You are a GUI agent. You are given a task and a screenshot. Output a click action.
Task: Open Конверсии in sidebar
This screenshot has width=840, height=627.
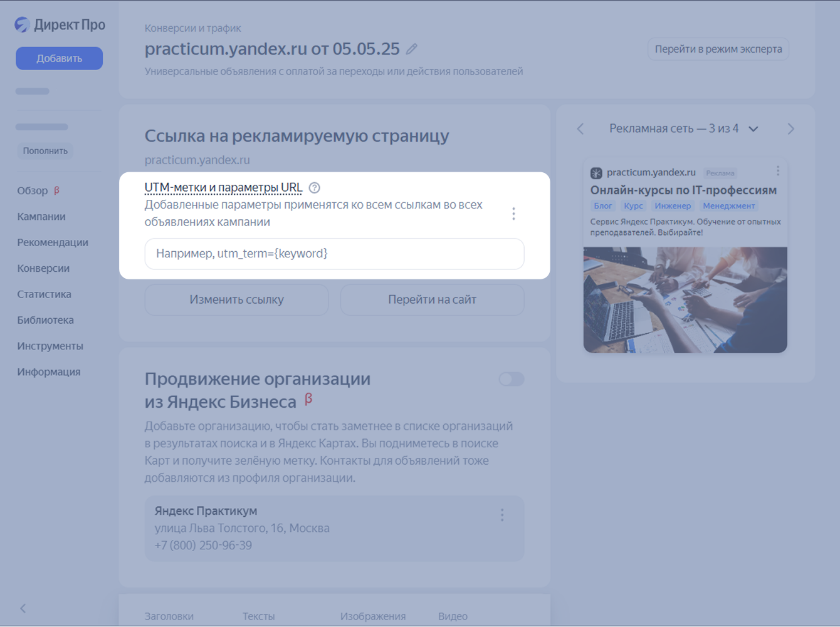(x=43, y=268)
